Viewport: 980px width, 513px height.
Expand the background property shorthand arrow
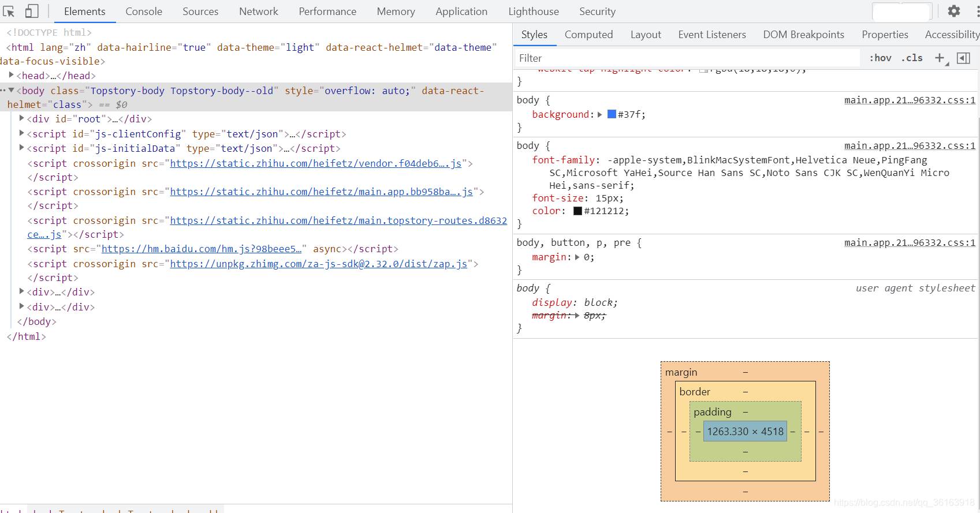[x=600, y=114]
